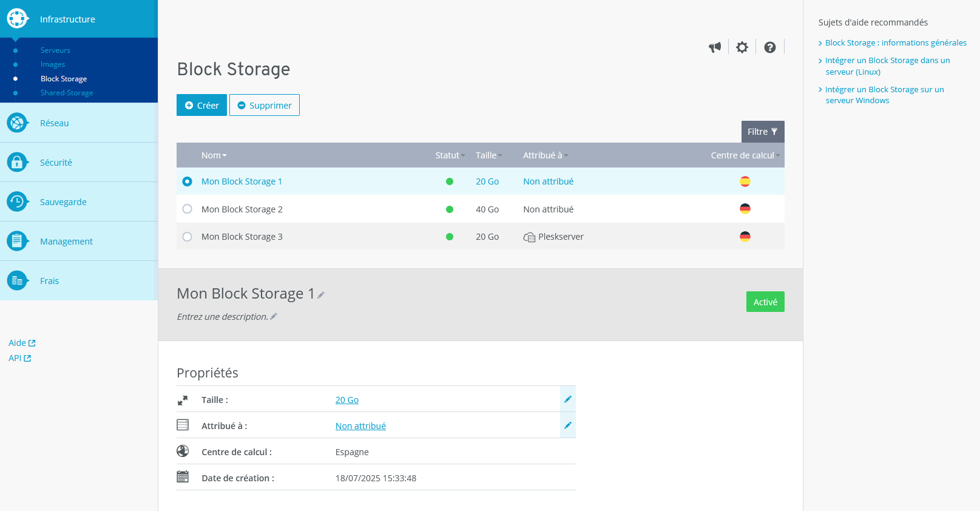The height and width of the screenshot is (511, 980).
Task: Click the megaphone announcements icon
Action: pos(715,47)
